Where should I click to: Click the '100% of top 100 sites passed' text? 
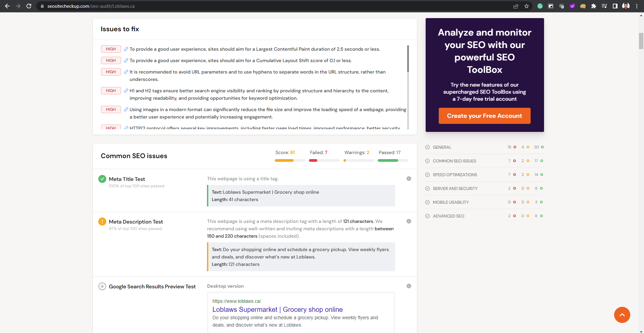[x=137, y=186]
